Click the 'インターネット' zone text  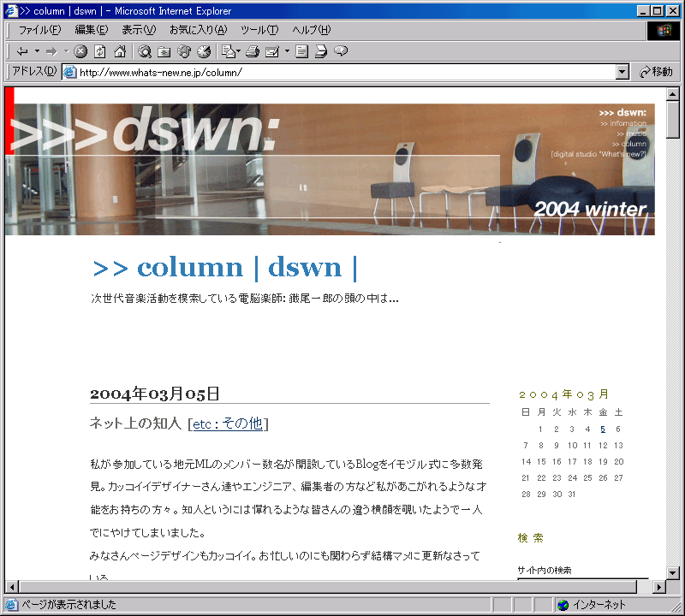(x=599, y=605)
